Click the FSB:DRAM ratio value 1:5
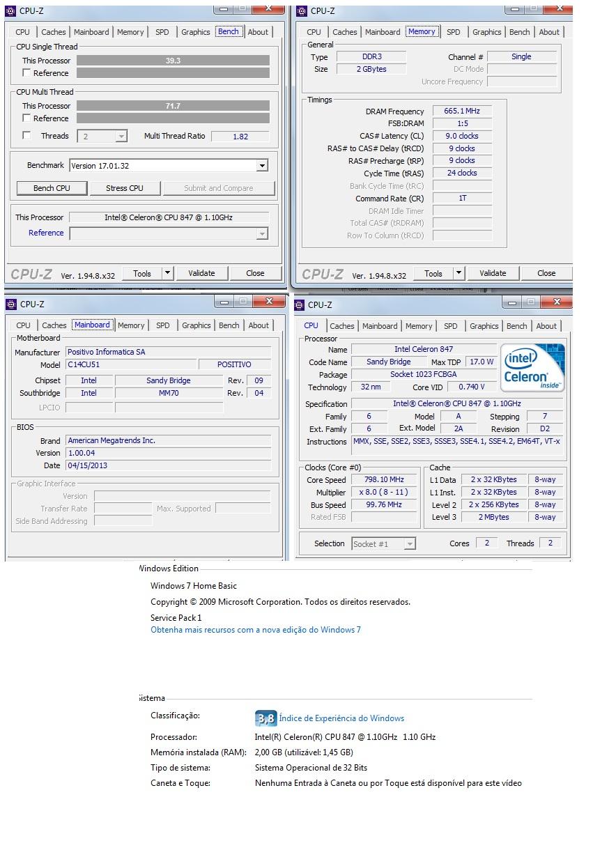This screenshot has height=850, width=616. coord(462,124)
